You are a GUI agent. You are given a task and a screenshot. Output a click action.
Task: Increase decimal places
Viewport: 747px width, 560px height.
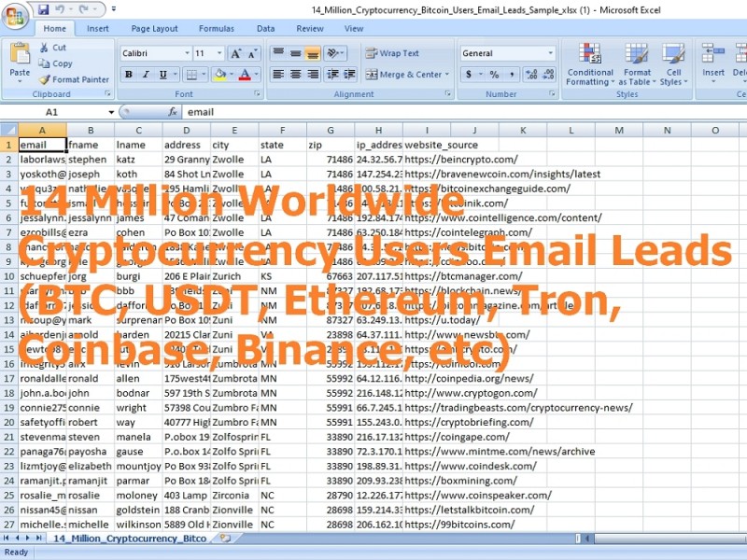(x=531, y=75)
